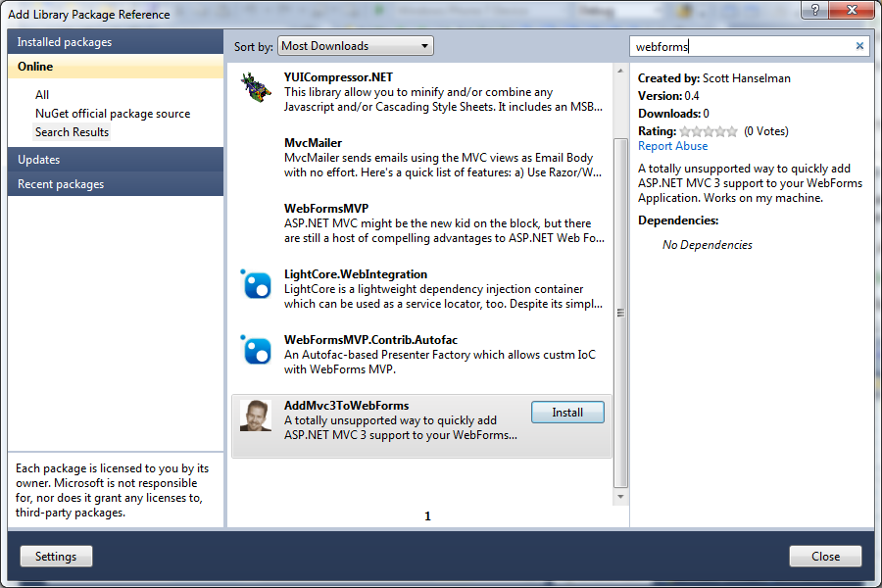This screenshot has width=882, height=588.
Task: Open the Recent packages section
Action: pos(116,184)
